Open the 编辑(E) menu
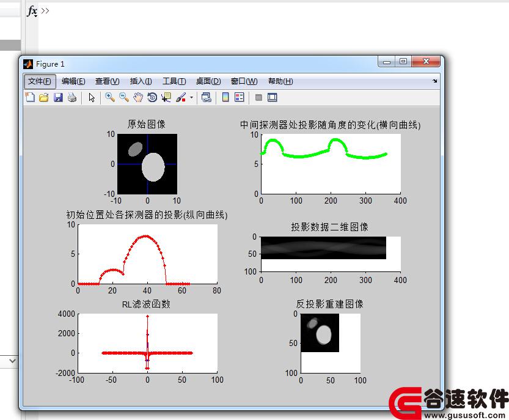 (x=73, y=81)
